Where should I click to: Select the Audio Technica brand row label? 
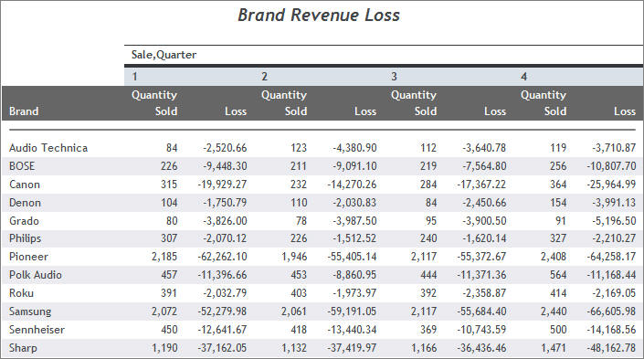48,148
